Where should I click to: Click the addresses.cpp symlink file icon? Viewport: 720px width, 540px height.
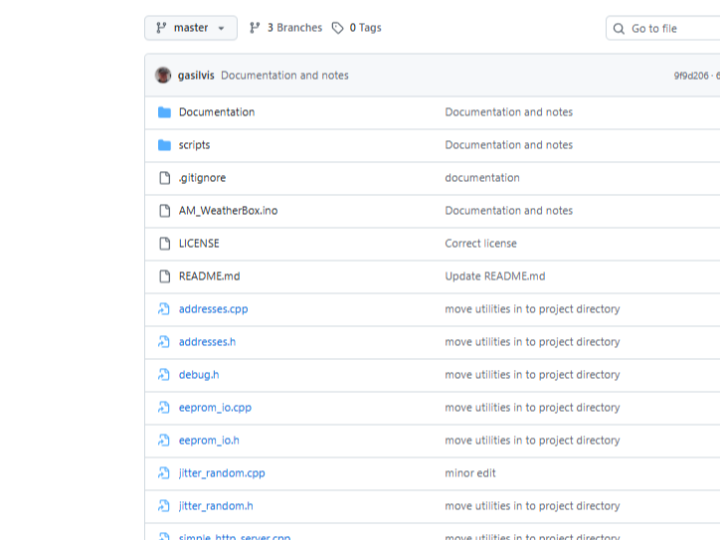point(164,309)
